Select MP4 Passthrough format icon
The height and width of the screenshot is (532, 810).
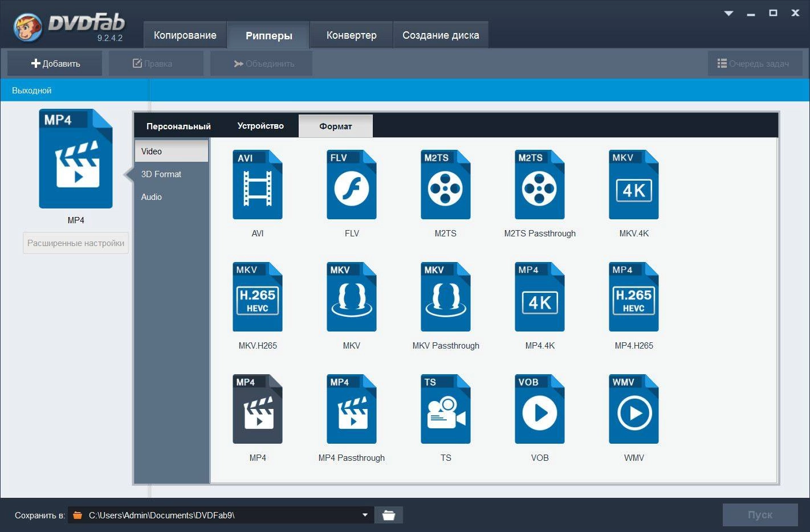352,409
